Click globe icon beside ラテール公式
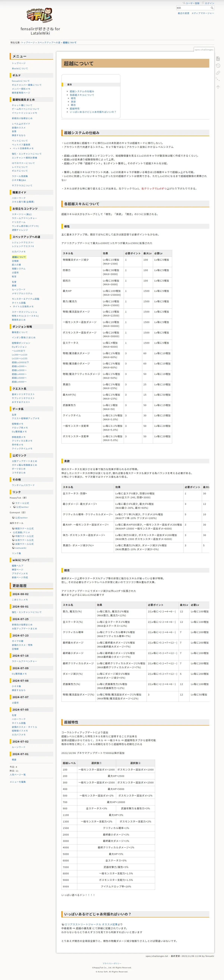 (13, 503)
